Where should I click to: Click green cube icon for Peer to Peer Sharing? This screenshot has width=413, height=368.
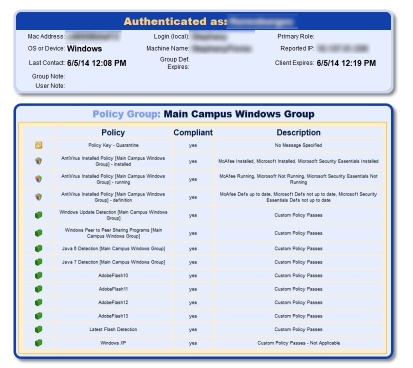[39, 233]
